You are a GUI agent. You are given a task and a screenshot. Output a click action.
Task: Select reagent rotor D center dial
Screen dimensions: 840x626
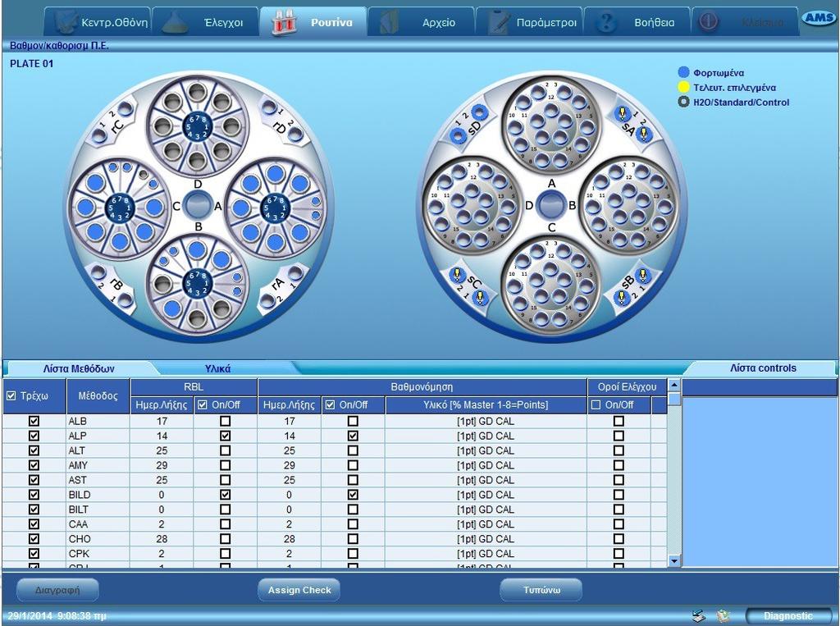pyautogui.click(x=197, y=127)
